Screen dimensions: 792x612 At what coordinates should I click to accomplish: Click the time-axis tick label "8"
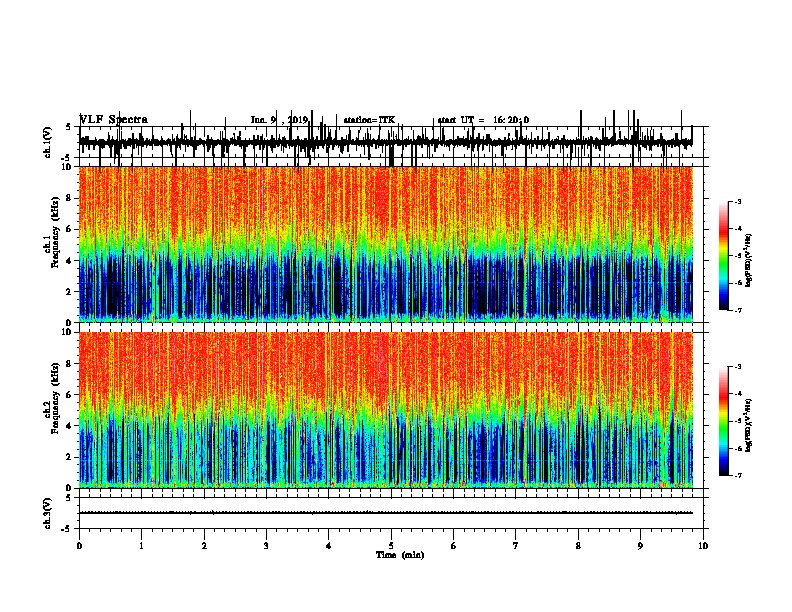[x=578, y=546]
